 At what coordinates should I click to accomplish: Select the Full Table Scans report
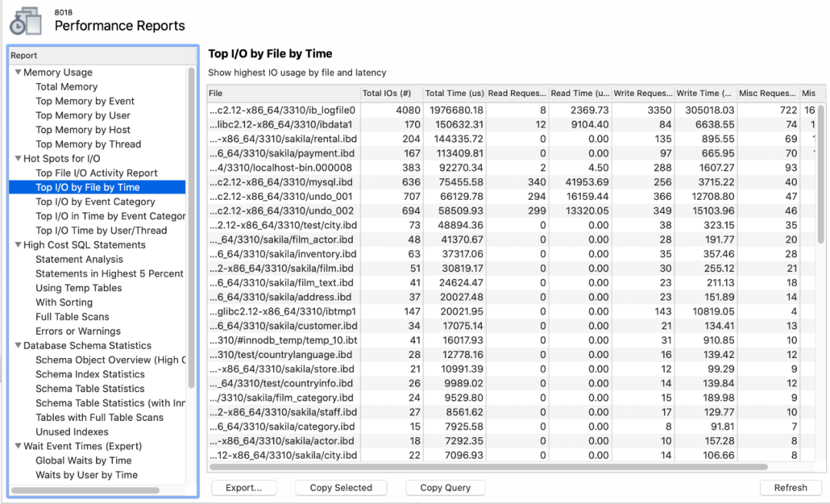(x=72, y=317)
